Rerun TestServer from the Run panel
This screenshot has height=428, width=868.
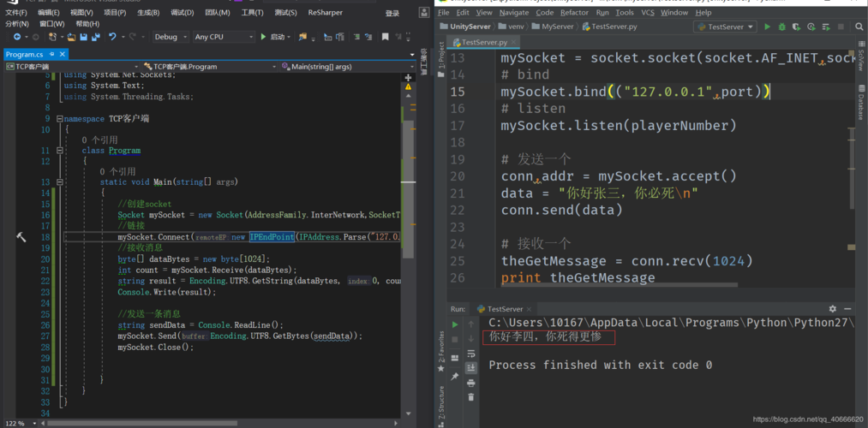tap(455, 324)
